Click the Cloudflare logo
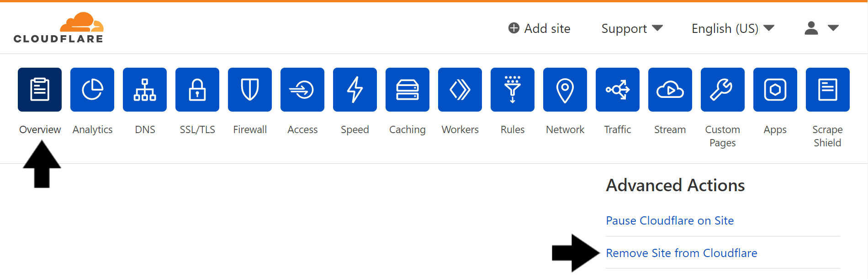The width and height of the screenshot is (868, 279). point(58,28)
